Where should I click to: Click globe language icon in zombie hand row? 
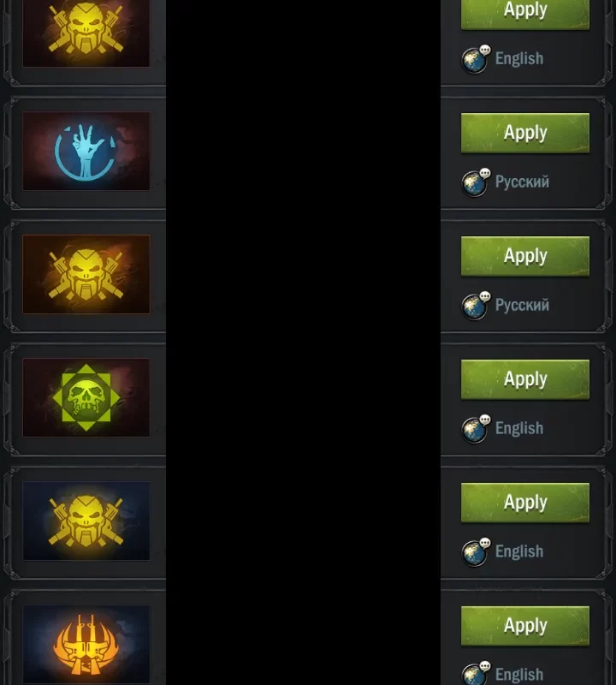click(x=476, y=182)
